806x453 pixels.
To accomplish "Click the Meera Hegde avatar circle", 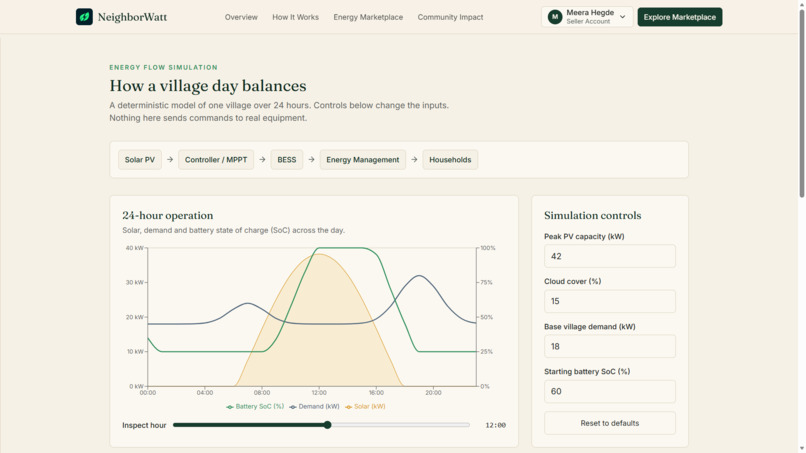I will tap(555, 17).
